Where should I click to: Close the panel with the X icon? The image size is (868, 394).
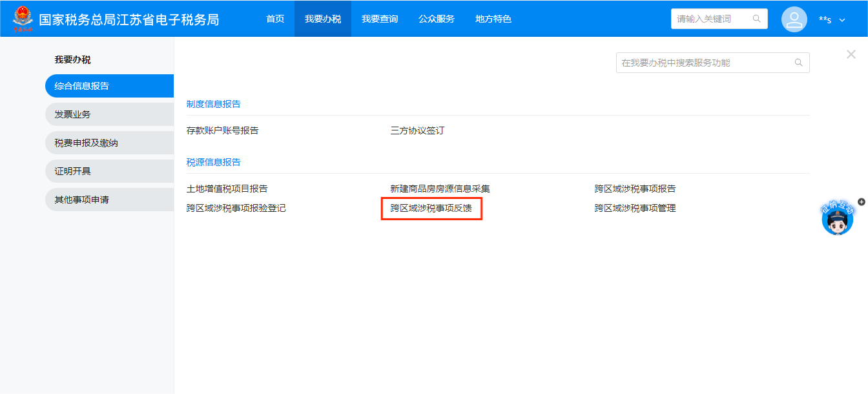click(851, 55)
